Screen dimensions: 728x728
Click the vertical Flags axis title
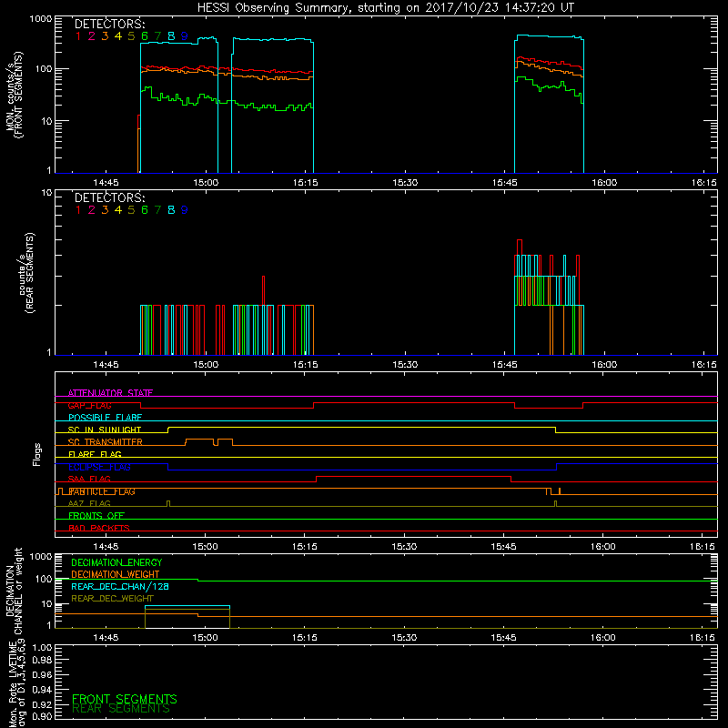point(37,455)
